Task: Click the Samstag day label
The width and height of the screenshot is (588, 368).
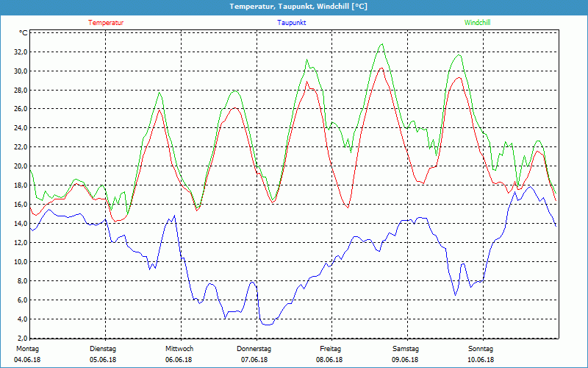Action: coord(406,349)
